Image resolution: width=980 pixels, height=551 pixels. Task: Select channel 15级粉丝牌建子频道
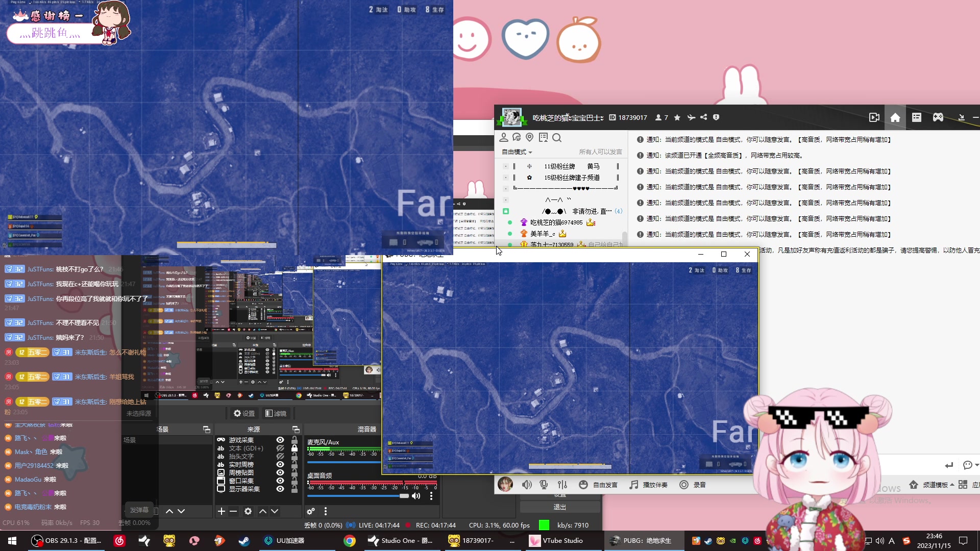click(572, 178)
